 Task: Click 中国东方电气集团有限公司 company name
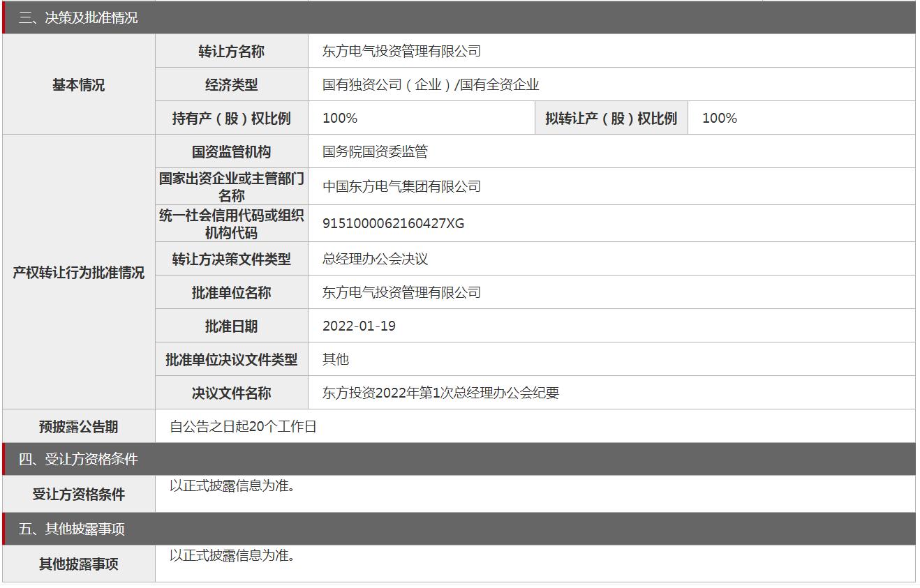401,186
